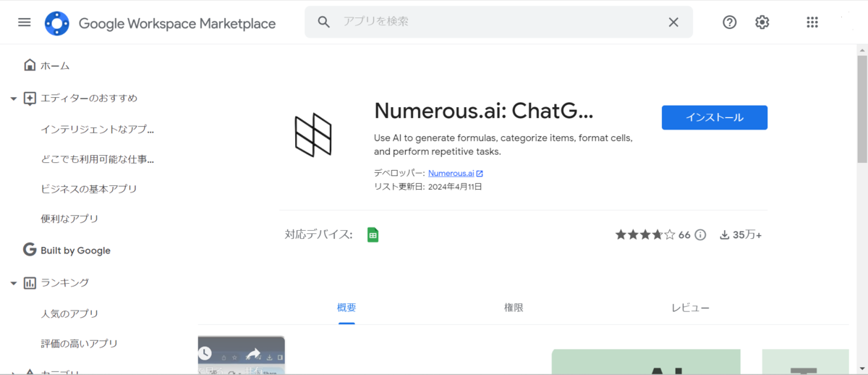Go to ホーム in the sidebar
This screenshot has height=375, width=868.
pyautogui.click(x=55, y=66)
